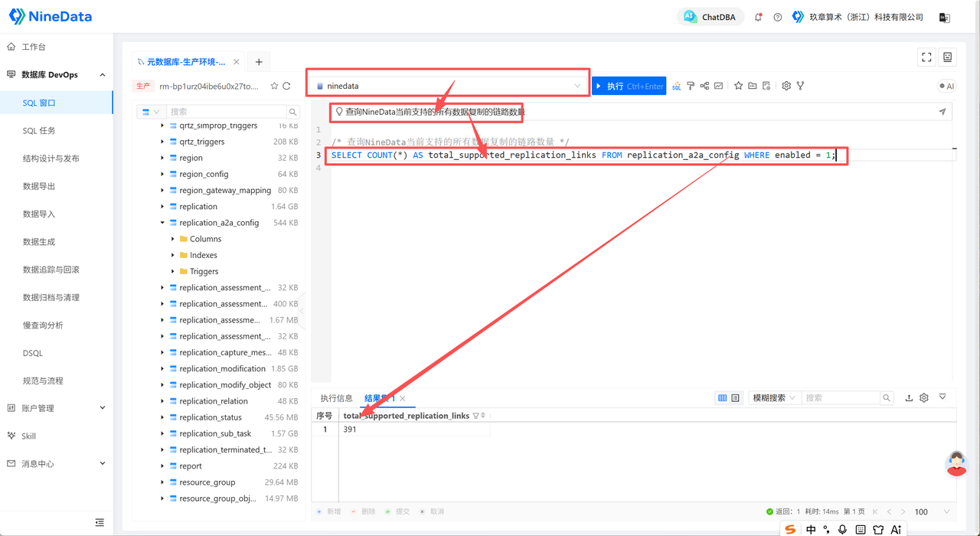The image size is (980, 536).
Task: Open the object type filter dropdown
Action: [x=150, y=112]
